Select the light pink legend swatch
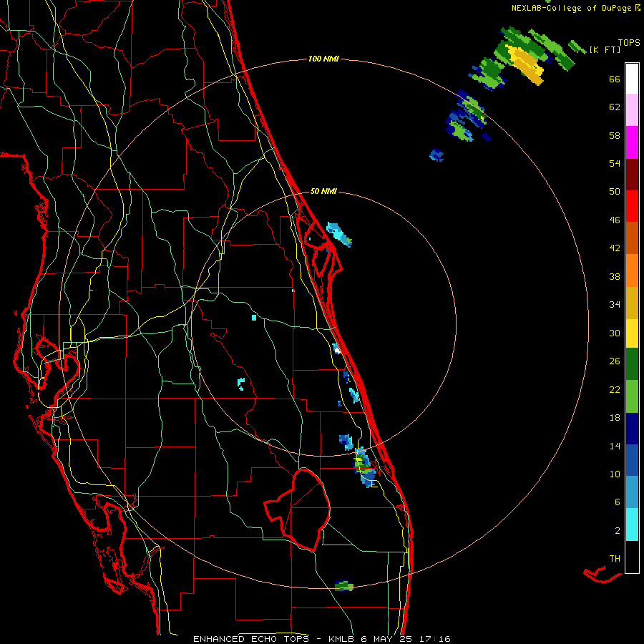644x644 pixels. click(x=632, y=109)
